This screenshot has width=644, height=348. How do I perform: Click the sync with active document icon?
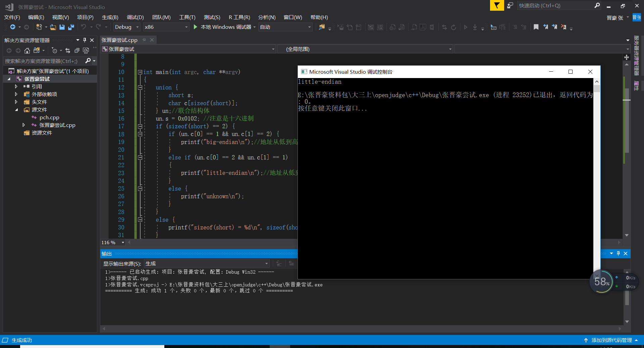pos(68,51)
